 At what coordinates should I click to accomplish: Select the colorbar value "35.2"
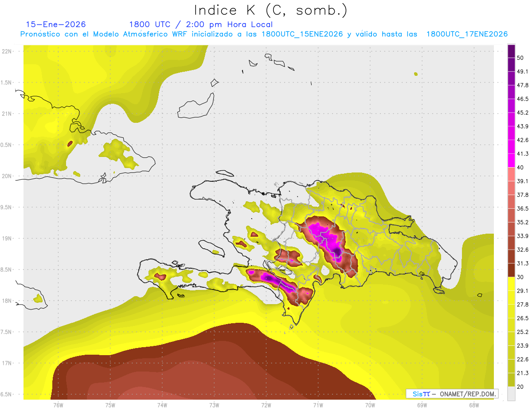coord(522,223)
